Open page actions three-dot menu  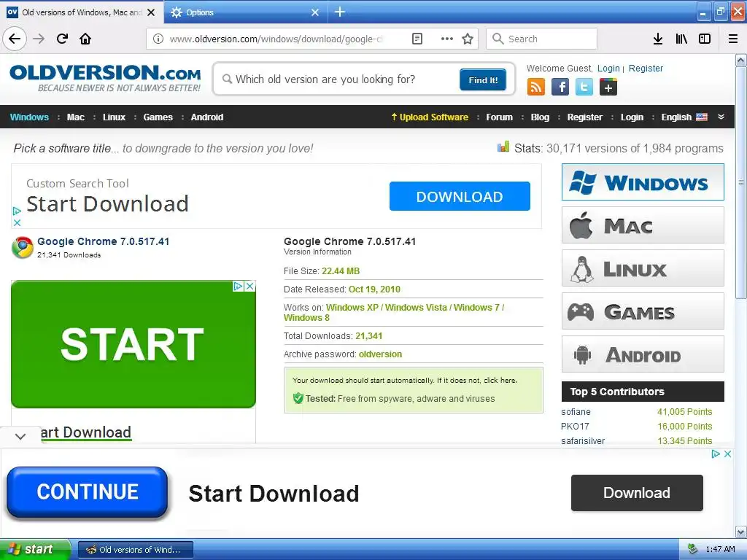tap(447, 39)
